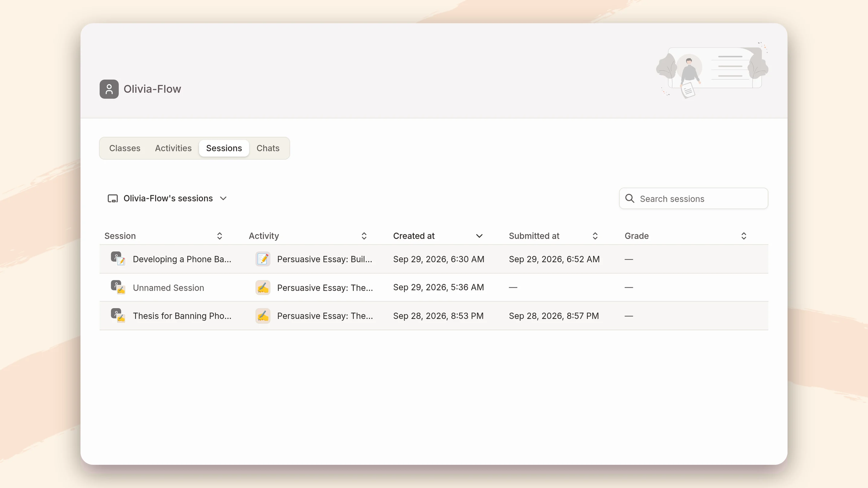Screen dimensions: 868x488
Task: Click the memo activity icon for Persuasive Essay: Buil...
Action: click(263, 259)
